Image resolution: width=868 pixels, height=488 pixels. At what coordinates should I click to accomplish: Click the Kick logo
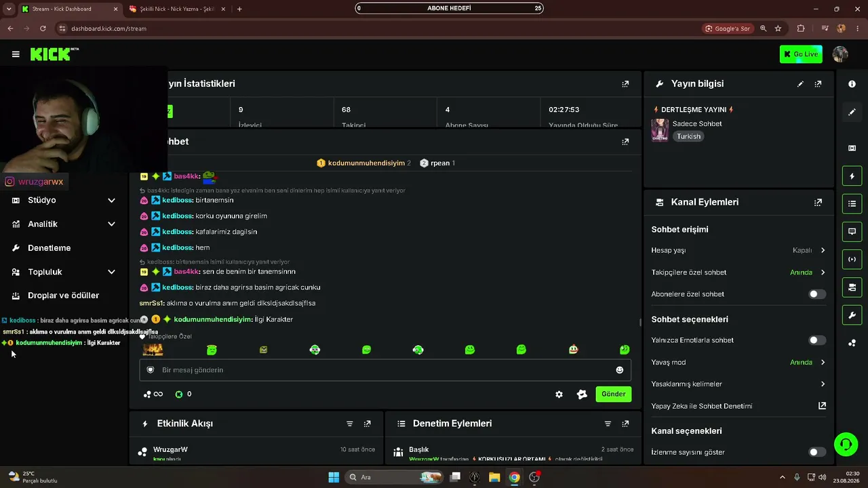pos(54,54)
